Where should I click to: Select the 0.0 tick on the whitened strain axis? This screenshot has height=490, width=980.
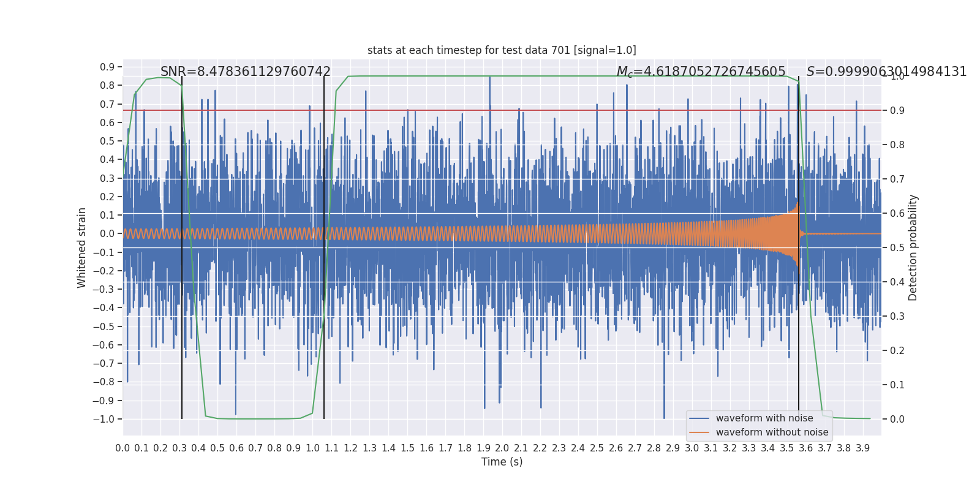pos(107,234)
